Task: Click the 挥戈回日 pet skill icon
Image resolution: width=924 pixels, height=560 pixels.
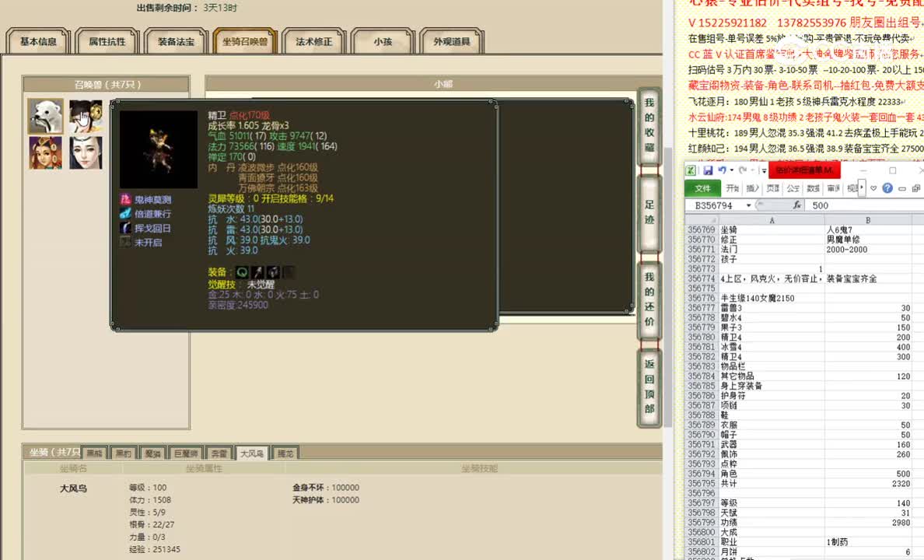Action: click(x=124, y=228)
